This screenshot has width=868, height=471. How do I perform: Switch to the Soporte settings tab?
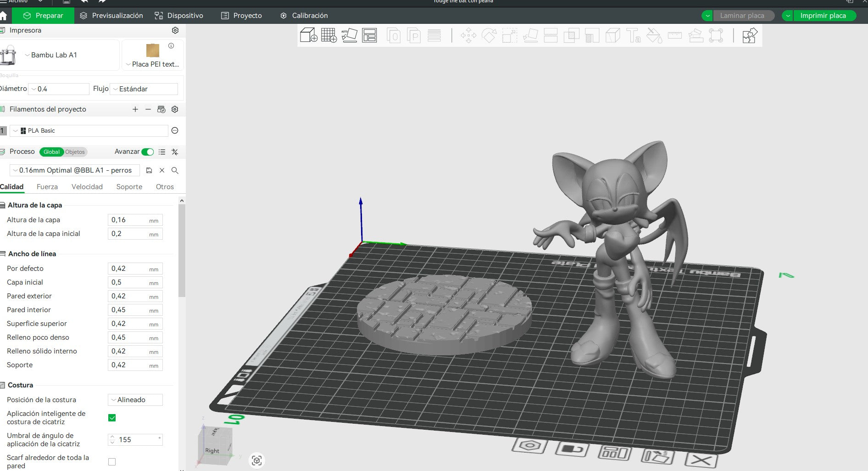coord(129,187)
